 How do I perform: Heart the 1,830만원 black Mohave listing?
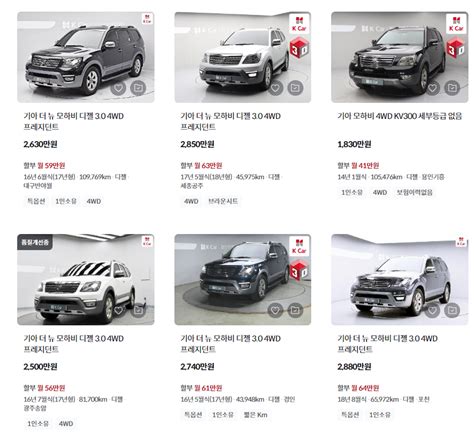pyautogui.click(x=432, y=88)
